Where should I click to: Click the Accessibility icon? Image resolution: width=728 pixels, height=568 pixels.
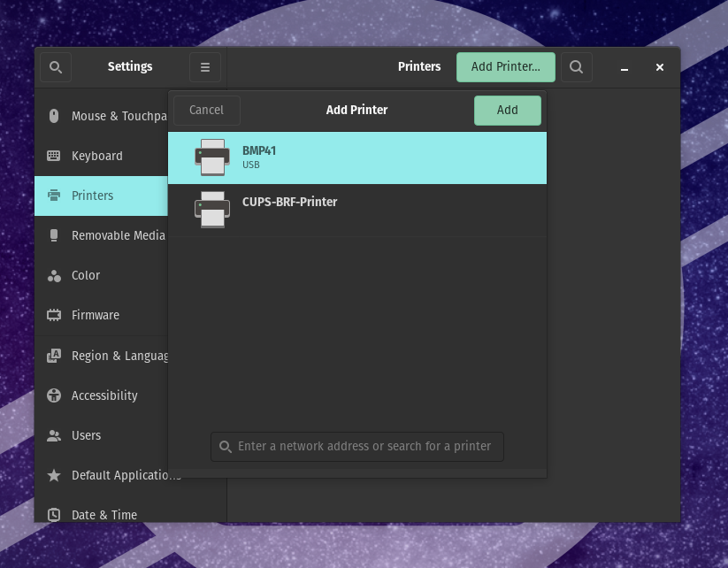click(x=54, y=395)
